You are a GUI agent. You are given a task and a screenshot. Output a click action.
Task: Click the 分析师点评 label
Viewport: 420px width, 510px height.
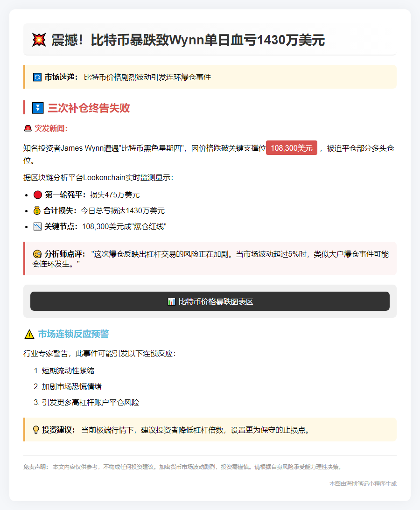point(65,254)
